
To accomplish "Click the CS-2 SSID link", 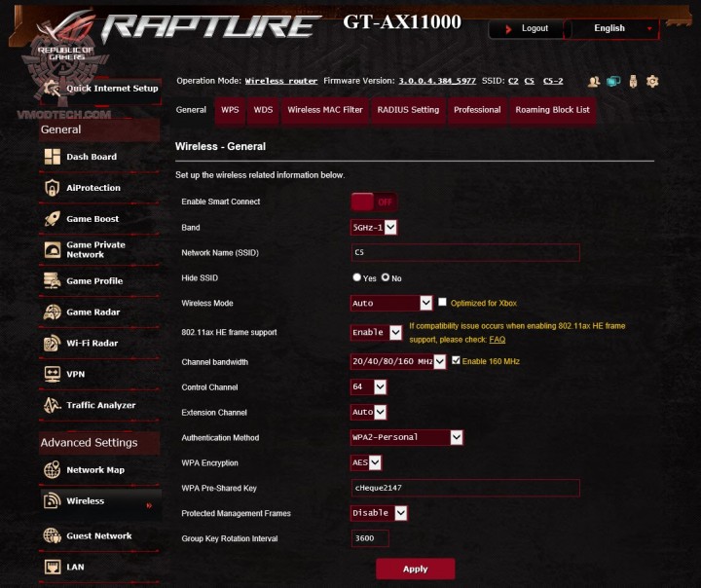I will click(553, 81).
